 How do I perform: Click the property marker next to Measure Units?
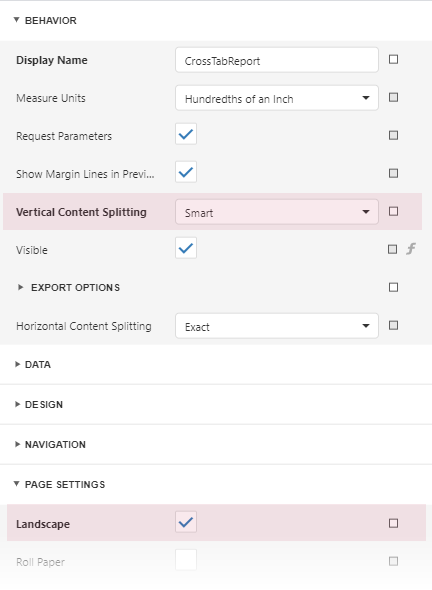point(393,97)
